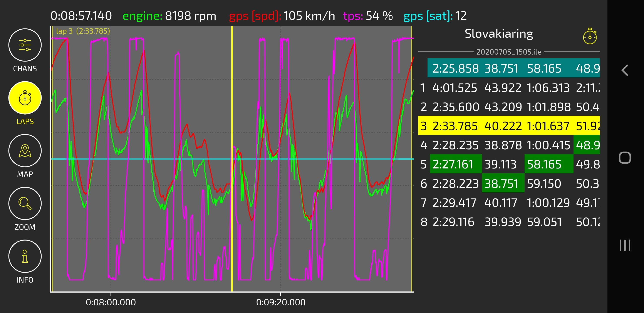Open the MAP view icon
This screenshot has width=644, height=313.
25,151
